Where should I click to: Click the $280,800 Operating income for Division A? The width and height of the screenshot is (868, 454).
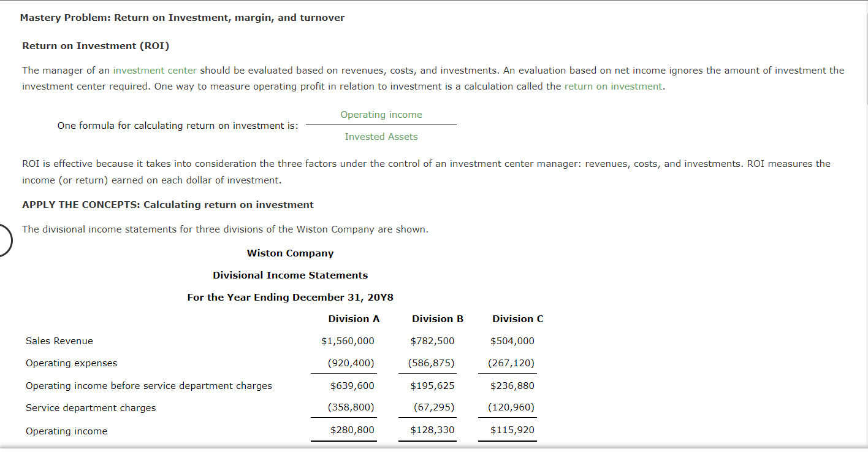pyautogui.click(x=353, y=431)
